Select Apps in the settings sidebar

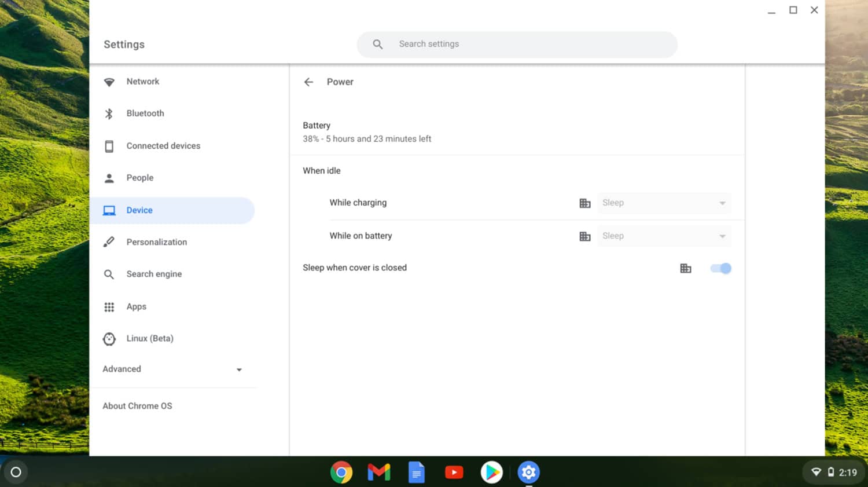pyautogui.click(x=172, y=306)
